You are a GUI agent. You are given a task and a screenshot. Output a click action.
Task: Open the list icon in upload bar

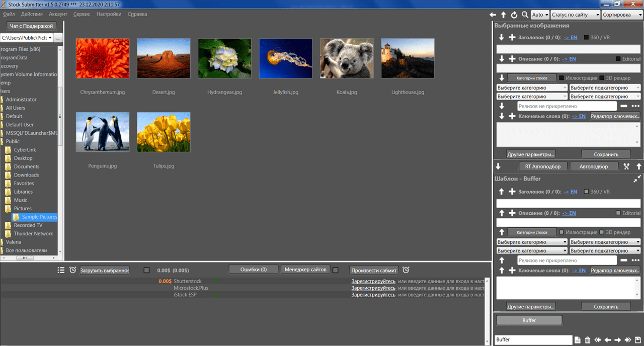pyautogui.click(x=61, y=270)
